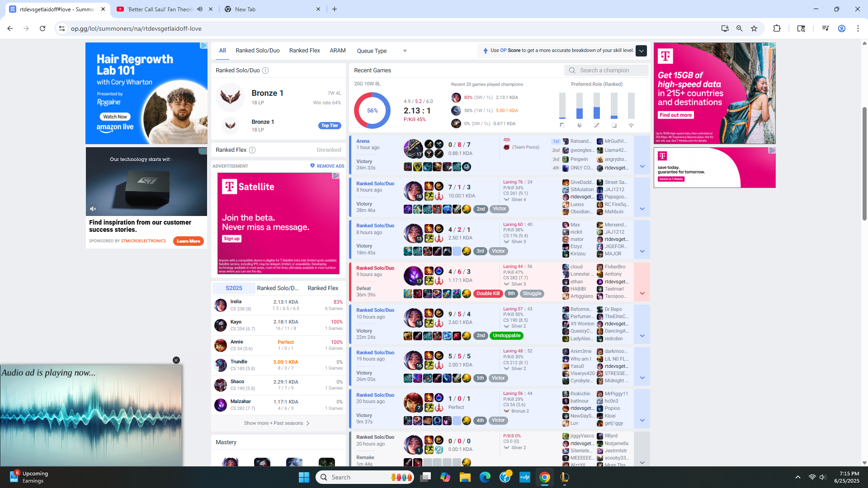Collapse the OP Score tip banner
Viewport: 868px width, 488px height.
pyautogui.click(x=641, y=51)
